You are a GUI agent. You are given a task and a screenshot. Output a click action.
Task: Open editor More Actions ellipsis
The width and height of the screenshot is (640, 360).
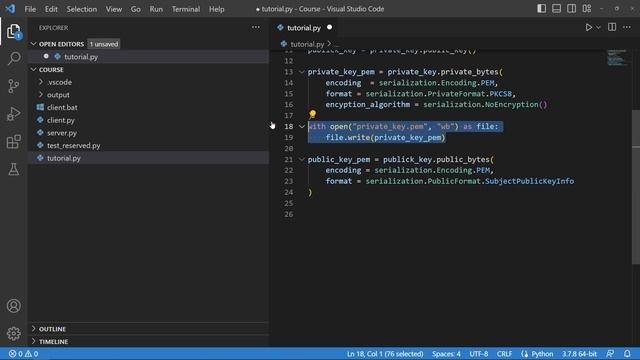click(x=627, y=27)
